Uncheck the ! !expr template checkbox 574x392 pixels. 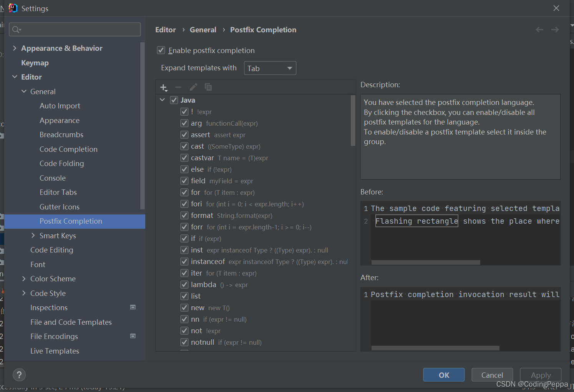(x=184, y=112)
